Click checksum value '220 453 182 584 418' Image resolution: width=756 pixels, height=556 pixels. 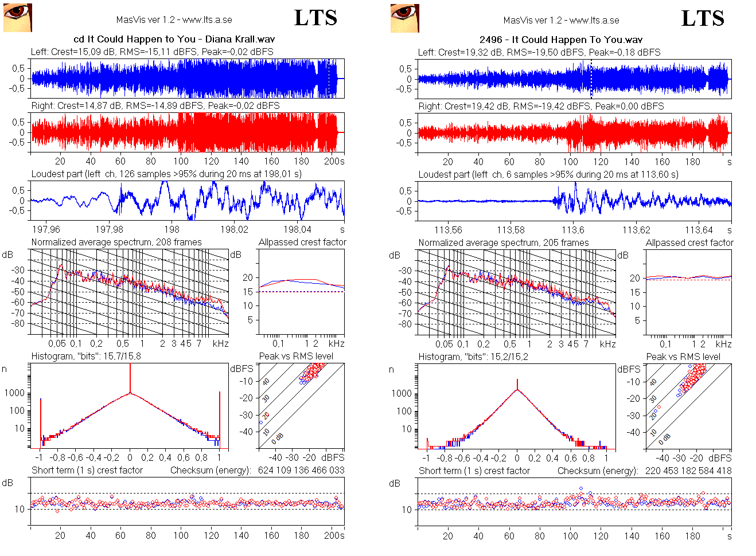688,471
